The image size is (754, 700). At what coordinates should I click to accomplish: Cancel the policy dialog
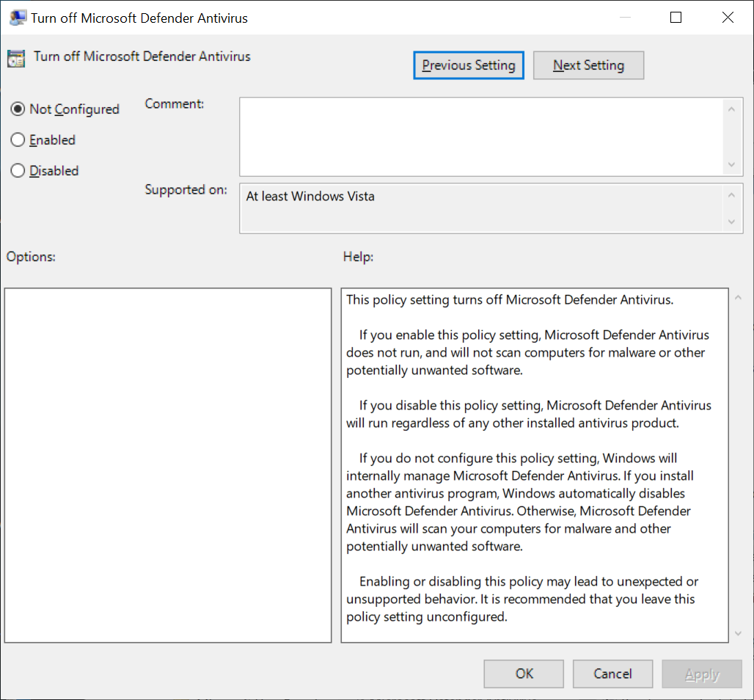[612, 674]
